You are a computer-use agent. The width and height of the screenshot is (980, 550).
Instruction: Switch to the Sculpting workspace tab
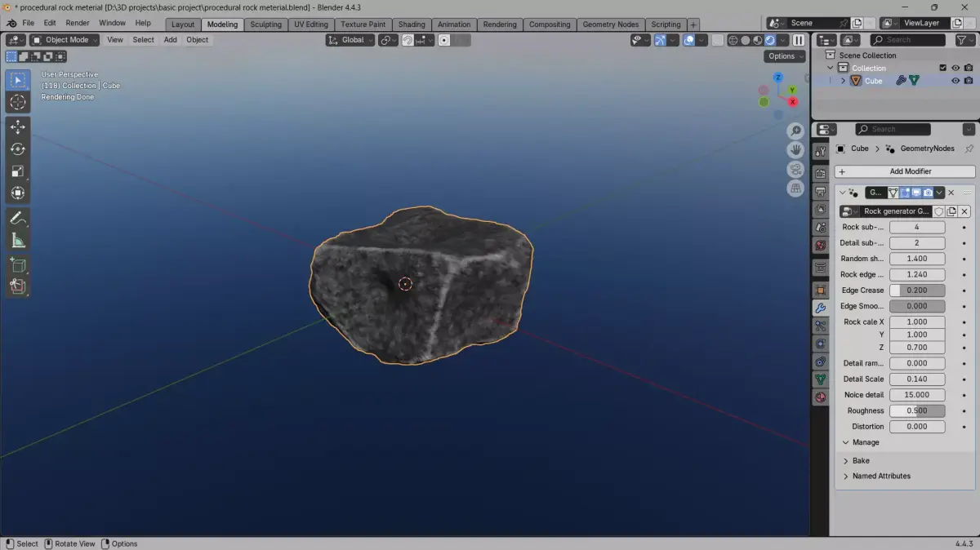click(x=265, y=24)
